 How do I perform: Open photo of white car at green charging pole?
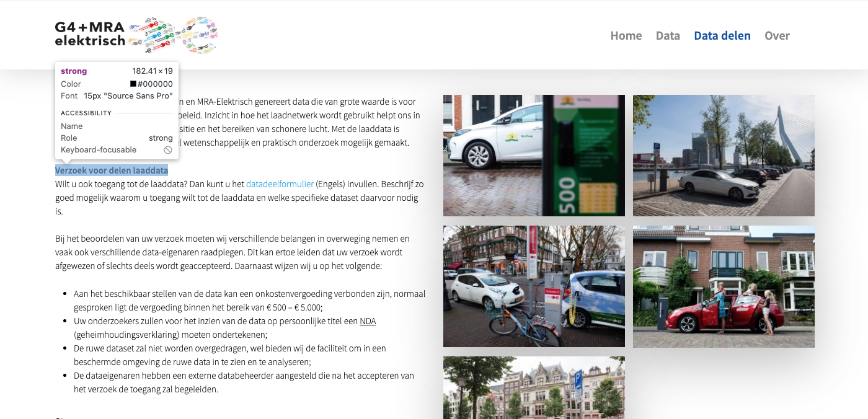pyautogui.click(x=534, y=155)
